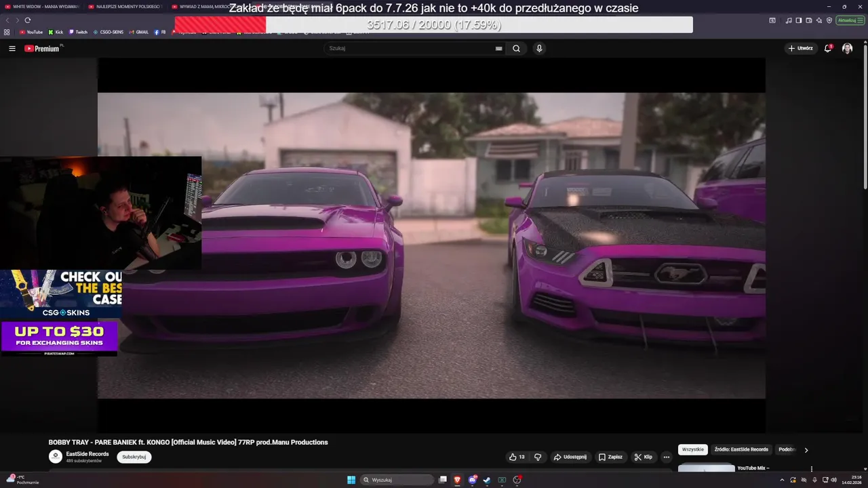This screenshot has height=488, width=868.
Task: Open Windows Start menu
Action: coord(351,480)
